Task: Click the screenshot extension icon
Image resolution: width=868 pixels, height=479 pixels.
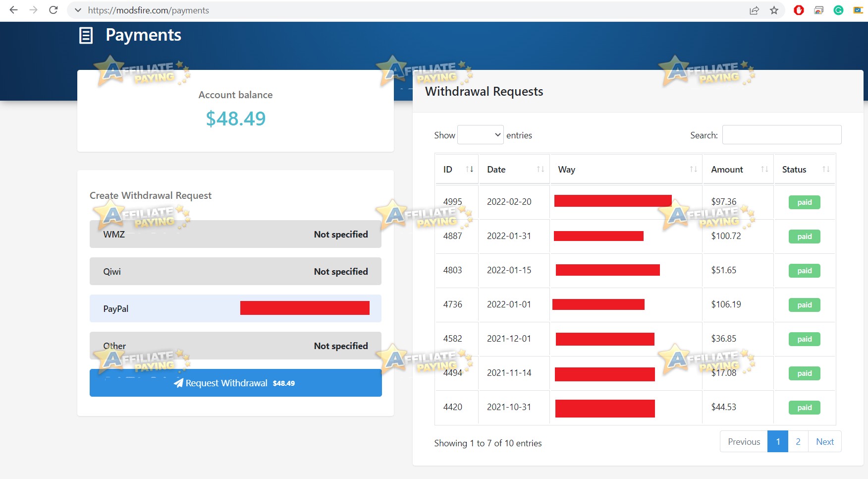Action: [x=819, y=10]
